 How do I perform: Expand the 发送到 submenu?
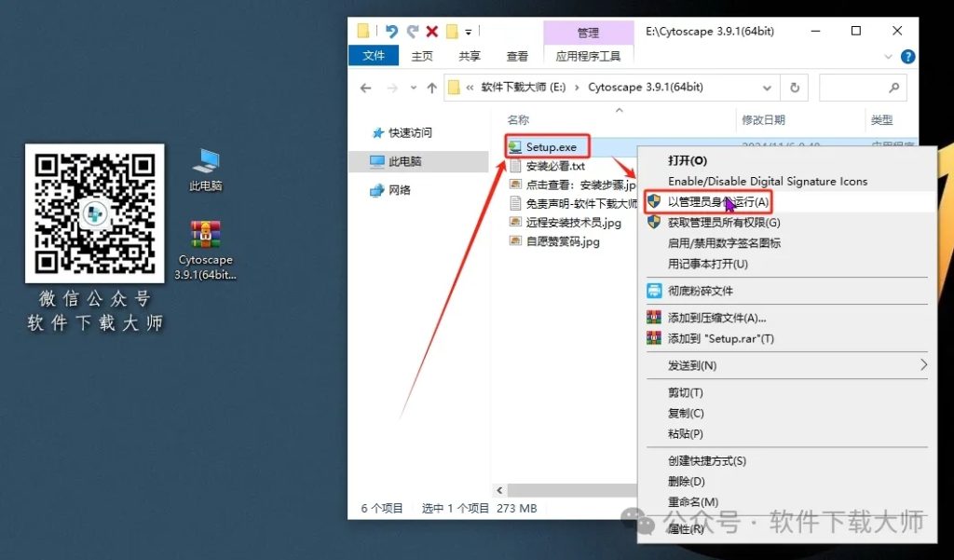click(696, 365)
